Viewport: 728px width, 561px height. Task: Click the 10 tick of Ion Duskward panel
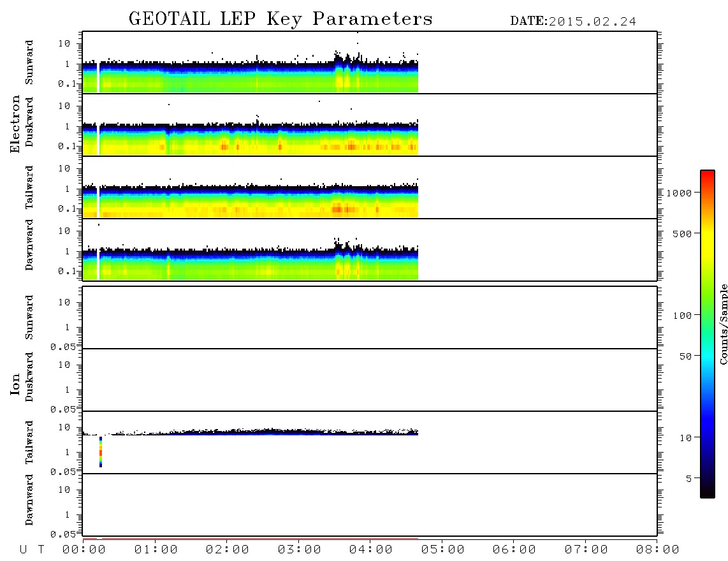pyautogui.click(x=64, y=365)
